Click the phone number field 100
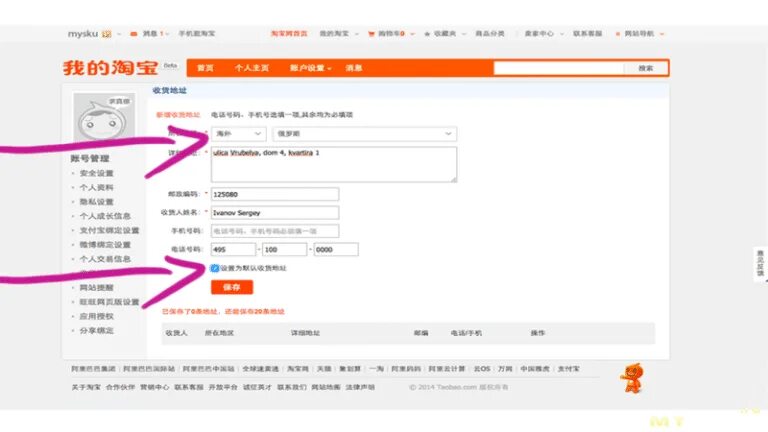This screenshot has height=432, width=768. tap(285, 249)
